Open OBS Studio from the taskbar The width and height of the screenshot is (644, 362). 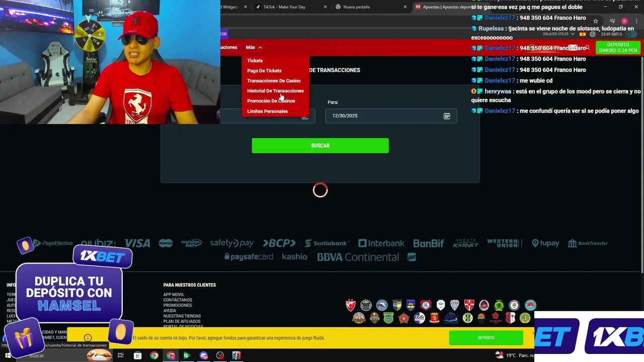click(220, 355)
